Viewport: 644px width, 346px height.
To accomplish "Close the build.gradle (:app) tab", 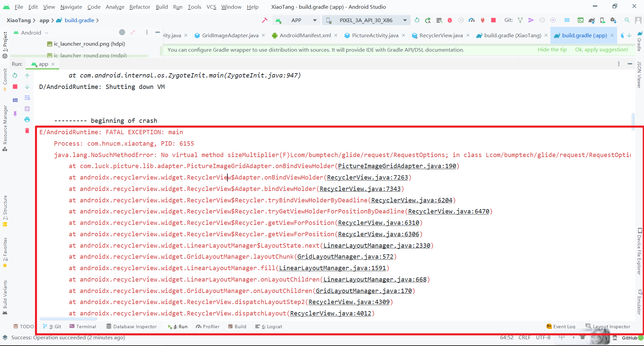I will (x=612, y=35).
